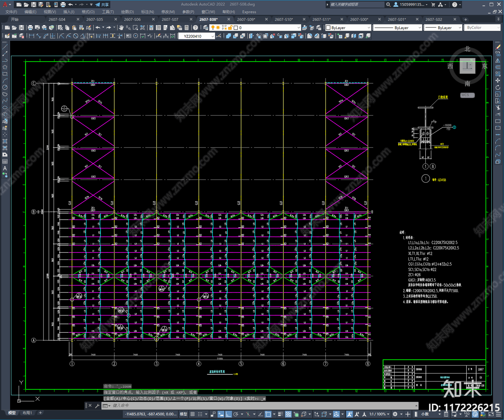Open the lineweight ByLayer dropdown
504x420 pixels.
443,28
